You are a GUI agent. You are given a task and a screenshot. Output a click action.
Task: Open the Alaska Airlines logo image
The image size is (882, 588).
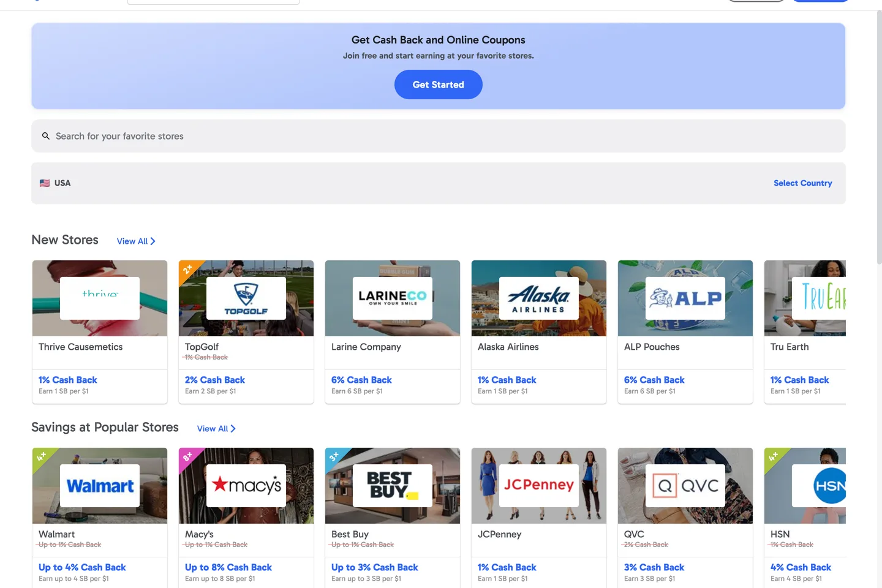tap(539, 298)
